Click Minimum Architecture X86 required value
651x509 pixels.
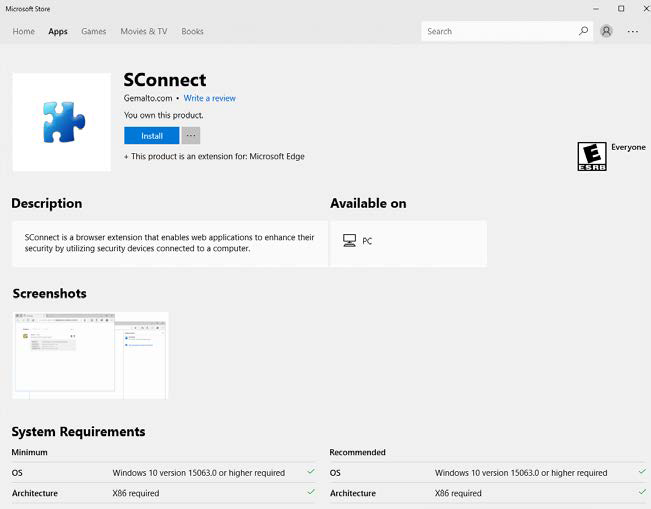coord(136,493)
